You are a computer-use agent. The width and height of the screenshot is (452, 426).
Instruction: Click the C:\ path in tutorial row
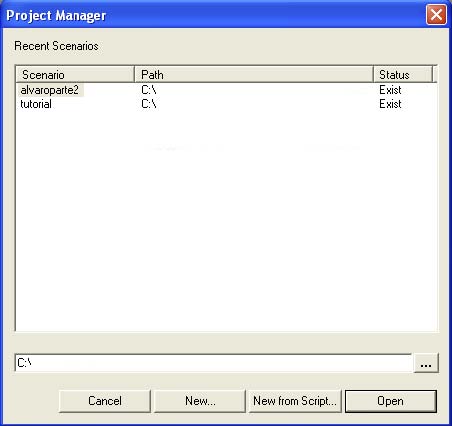click(x=149, y=104)
